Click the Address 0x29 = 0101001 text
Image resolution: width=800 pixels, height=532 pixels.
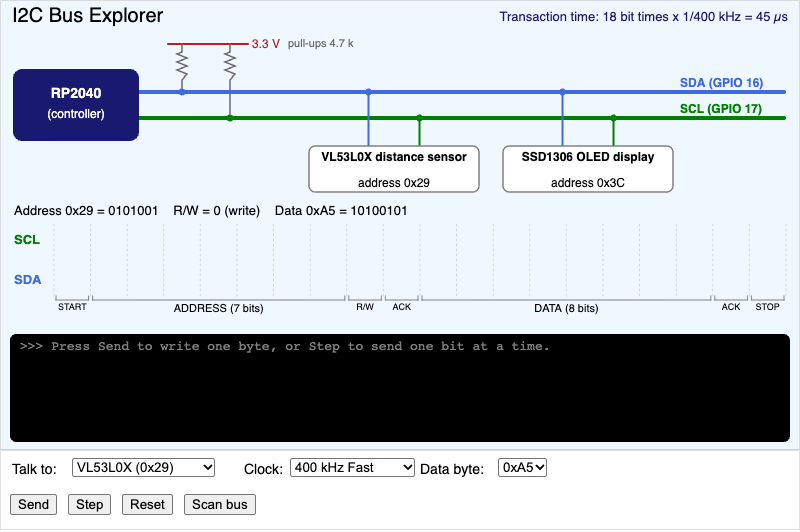click(x=86, y=211)
